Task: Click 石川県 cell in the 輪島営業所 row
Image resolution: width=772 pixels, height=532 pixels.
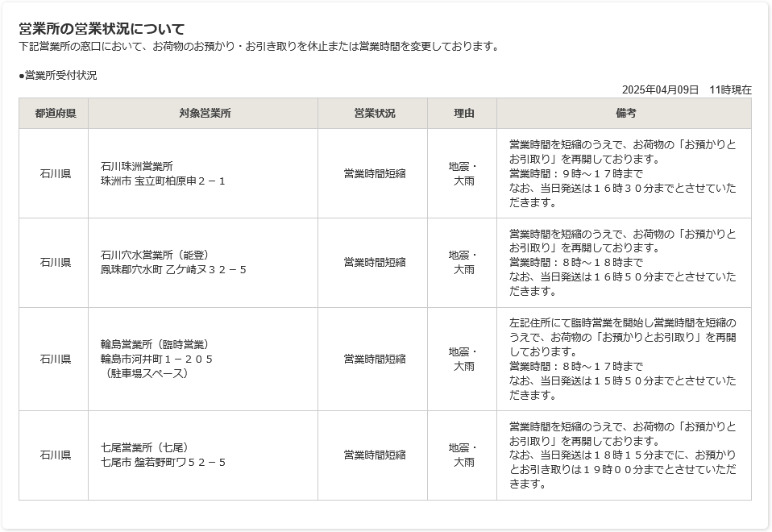Action: pyautogui.click(x=55, y=359)
